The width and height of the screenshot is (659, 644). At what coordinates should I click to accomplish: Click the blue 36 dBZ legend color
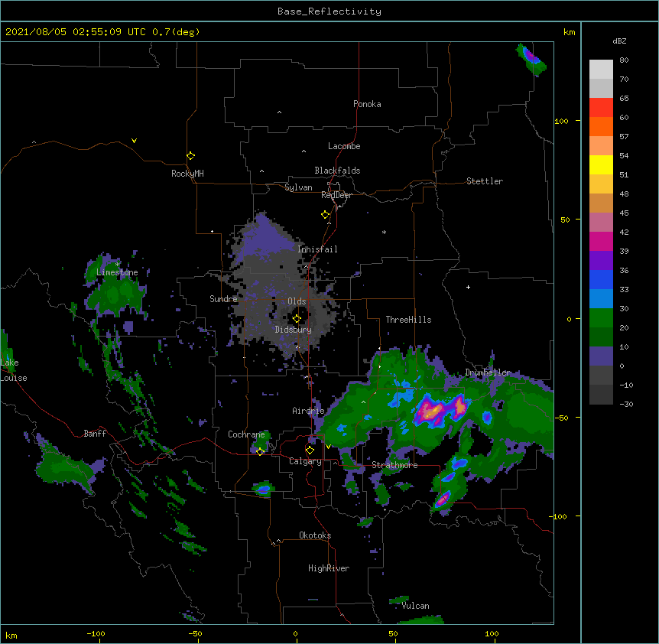(x=601, y=279)
